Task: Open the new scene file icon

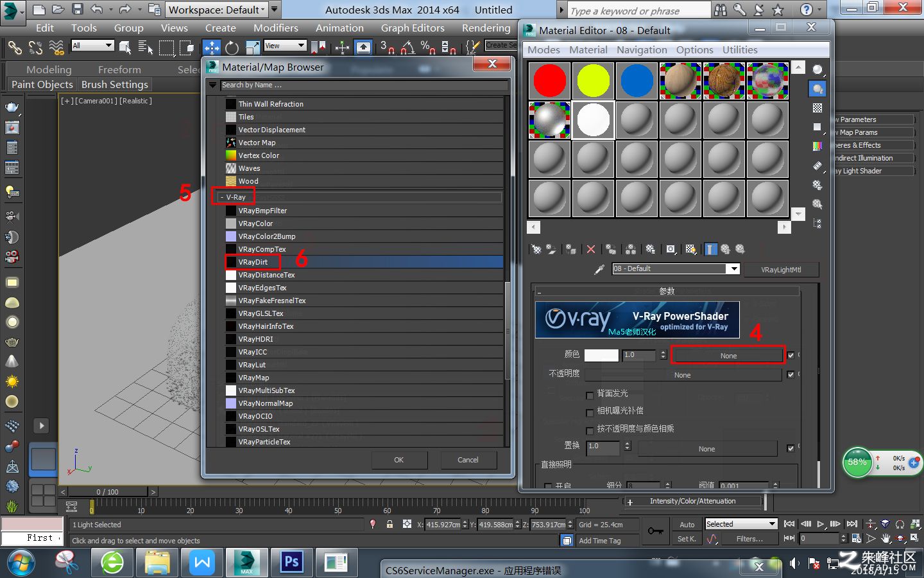Action: [x=39, y=10]
